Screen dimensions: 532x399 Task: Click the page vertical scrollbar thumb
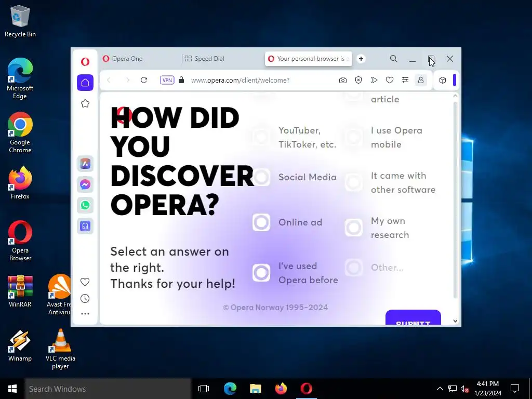(455, 200)
